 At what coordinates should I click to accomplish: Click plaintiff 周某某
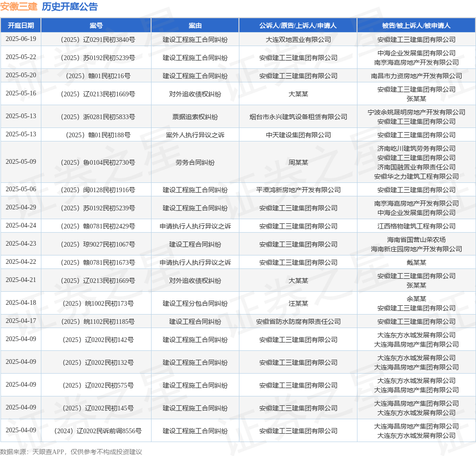click(x=298, y=162)
